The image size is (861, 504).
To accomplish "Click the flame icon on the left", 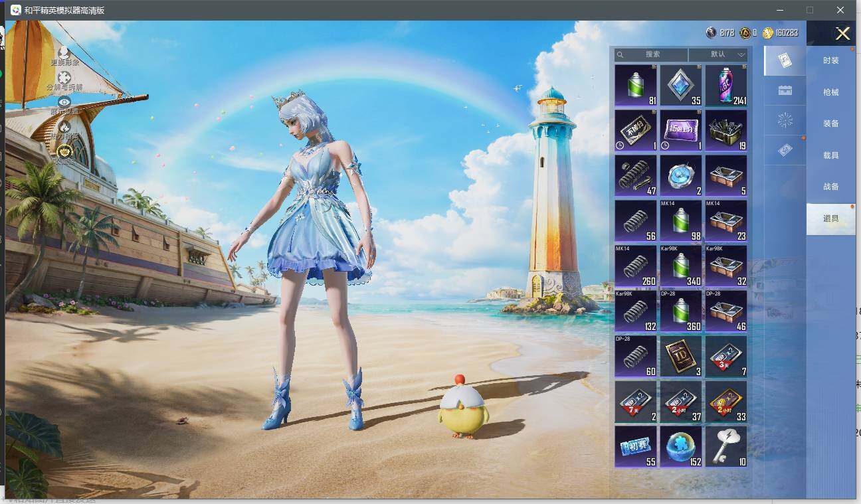I will point(64,126).
